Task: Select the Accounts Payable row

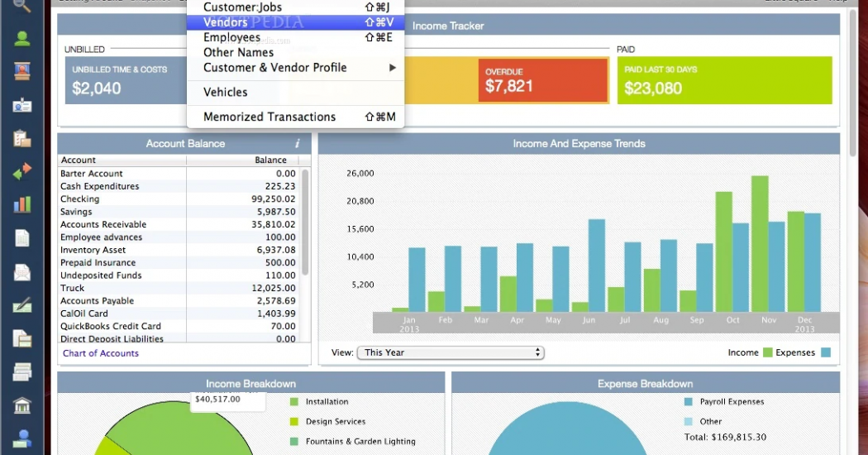Action: tap(179, 301)
